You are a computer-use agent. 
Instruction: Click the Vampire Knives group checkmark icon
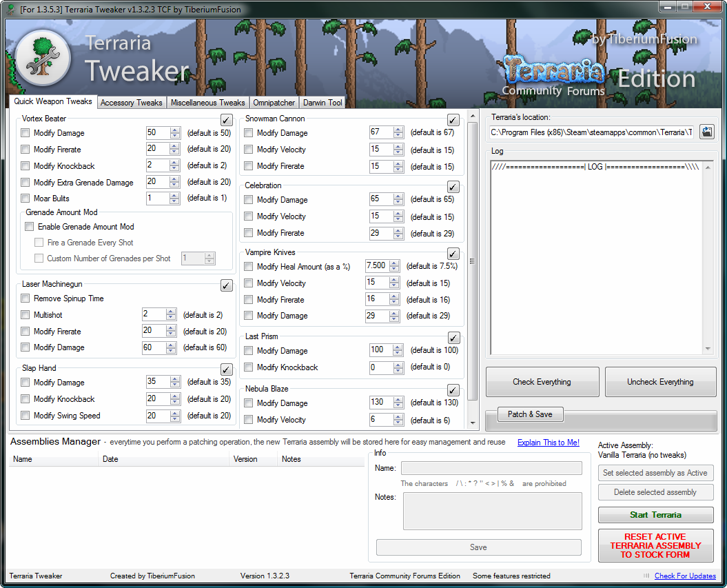pos(453,254)
